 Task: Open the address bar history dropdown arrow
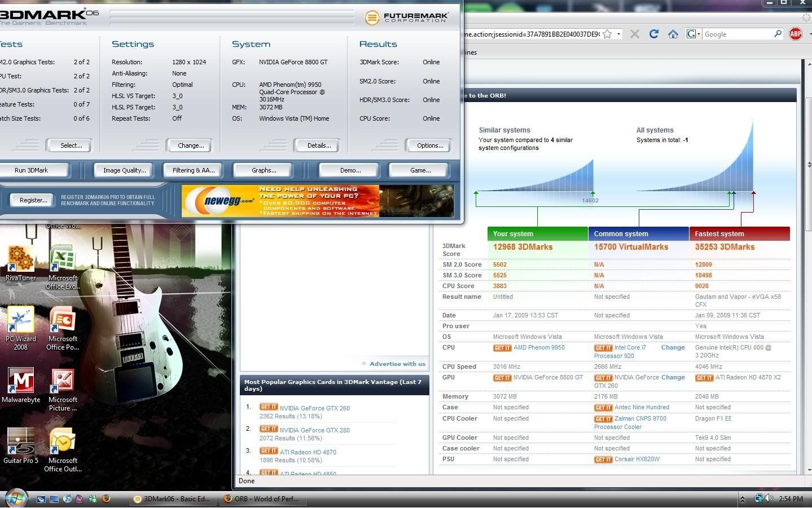point(618,34)
